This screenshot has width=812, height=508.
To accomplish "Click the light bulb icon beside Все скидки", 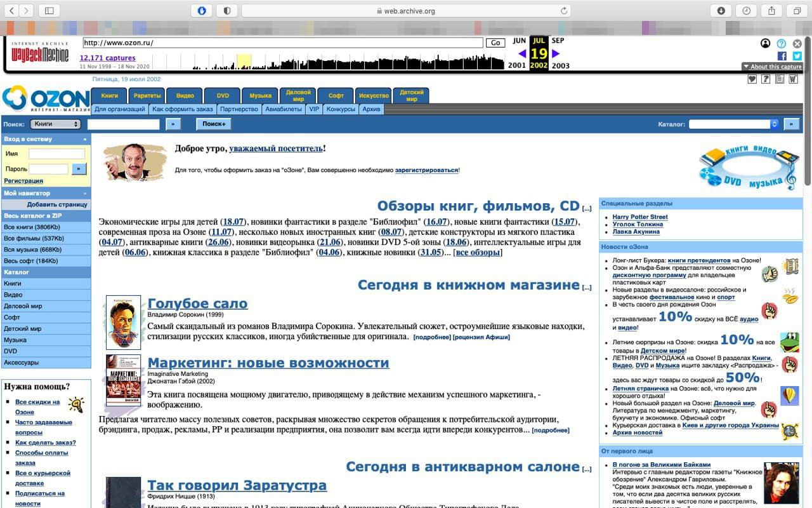I will tap(76, 404).
